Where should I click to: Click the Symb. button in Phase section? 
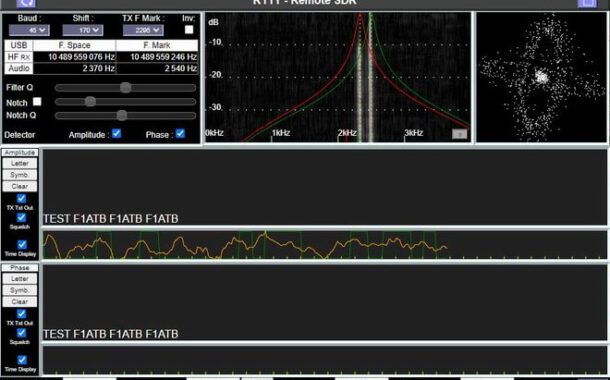[x=20, y=290]
